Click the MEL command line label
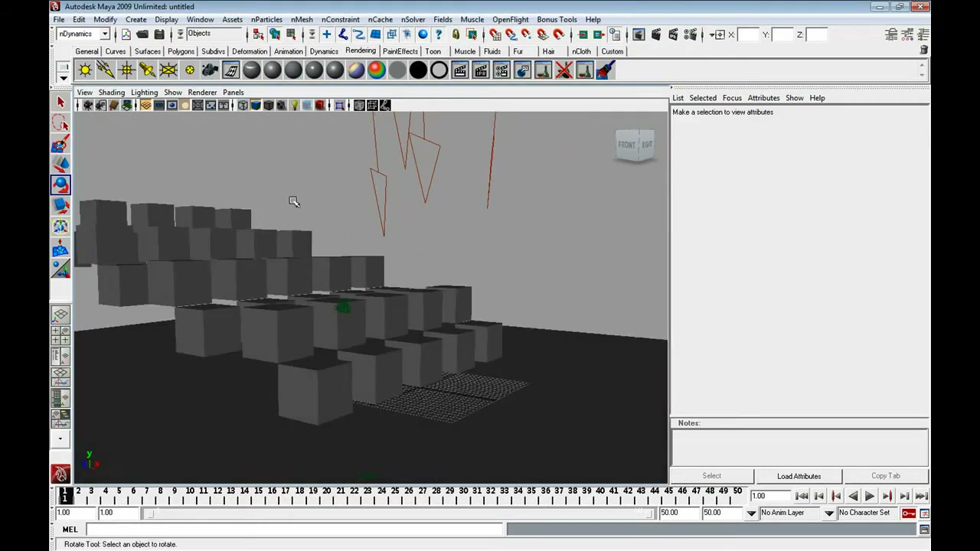 coord(70,530)
